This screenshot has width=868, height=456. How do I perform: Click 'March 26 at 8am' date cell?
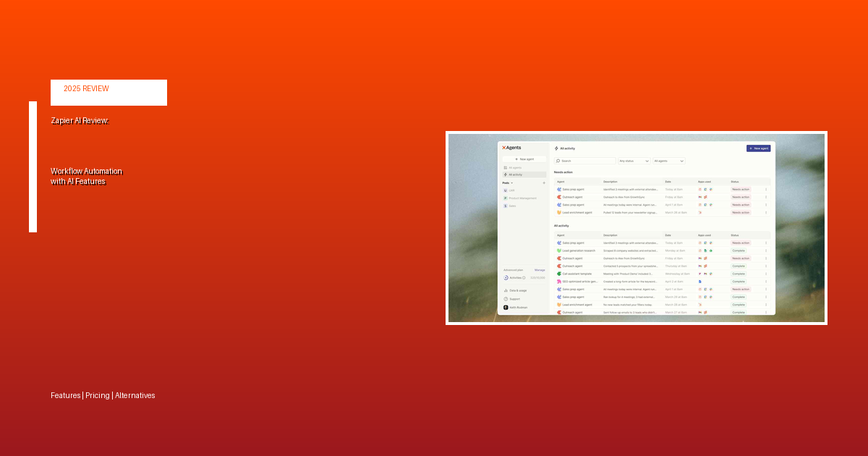pyautogui.click(x=676, y=213)
